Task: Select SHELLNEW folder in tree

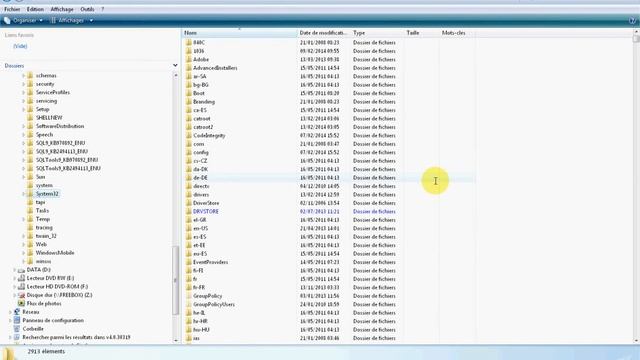Action: 49,118
